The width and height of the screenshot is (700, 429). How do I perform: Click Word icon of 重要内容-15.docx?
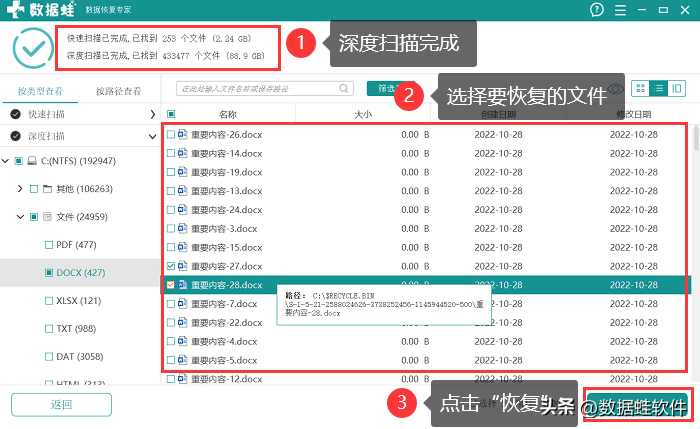click(183, 247)
